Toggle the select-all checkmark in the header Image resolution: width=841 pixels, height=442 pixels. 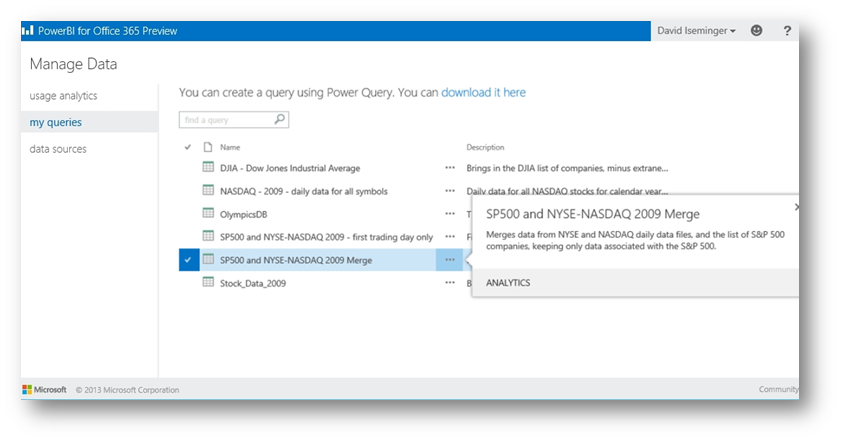[x=188, y=147]
